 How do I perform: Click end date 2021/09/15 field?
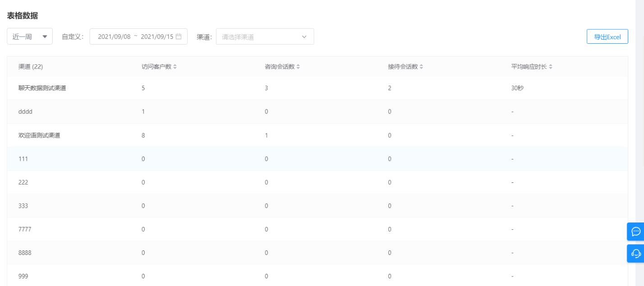click(x=157, y=36)
